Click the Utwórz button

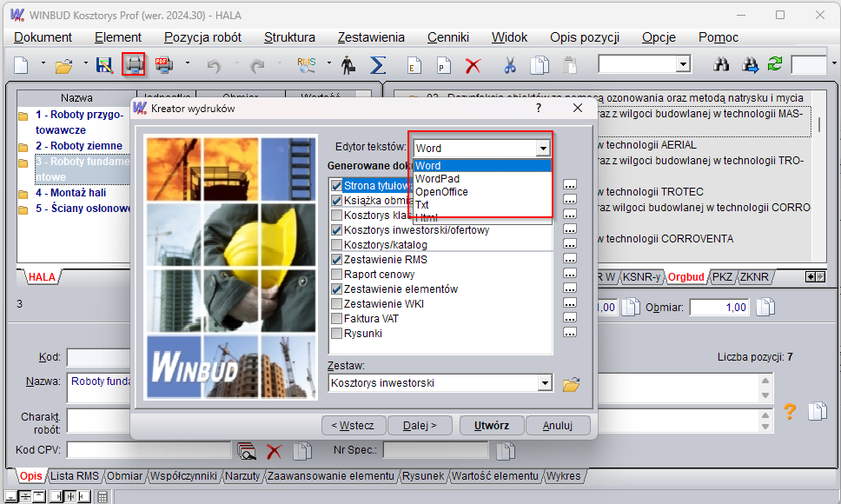(491, 426)
